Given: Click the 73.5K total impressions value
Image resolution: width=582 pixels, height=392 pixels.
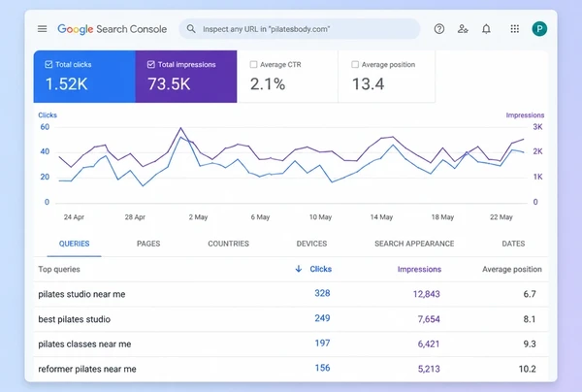Looking at the screenshot, I should point(169,83).
